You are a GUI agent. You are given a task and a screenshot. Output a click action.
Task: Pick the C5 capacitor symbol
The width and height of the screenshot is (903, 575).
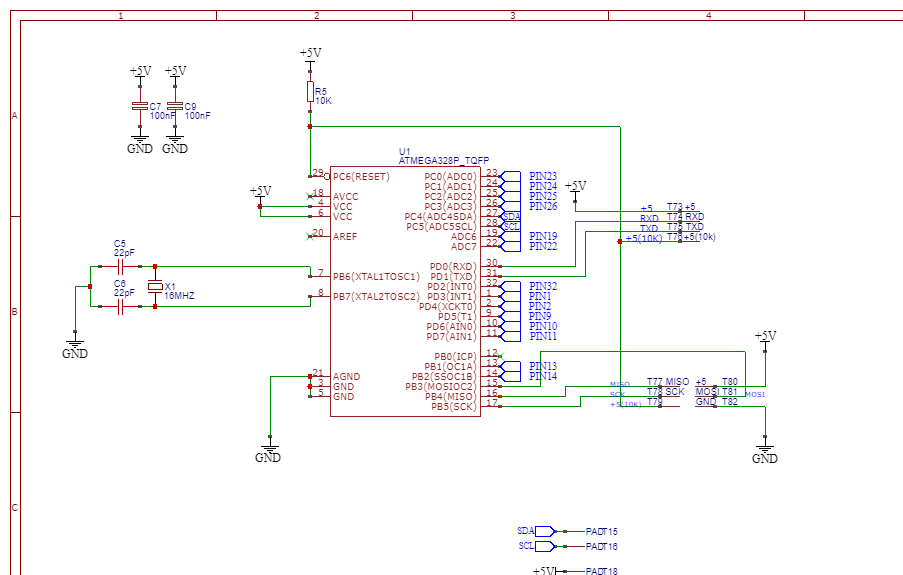[120, 266]
